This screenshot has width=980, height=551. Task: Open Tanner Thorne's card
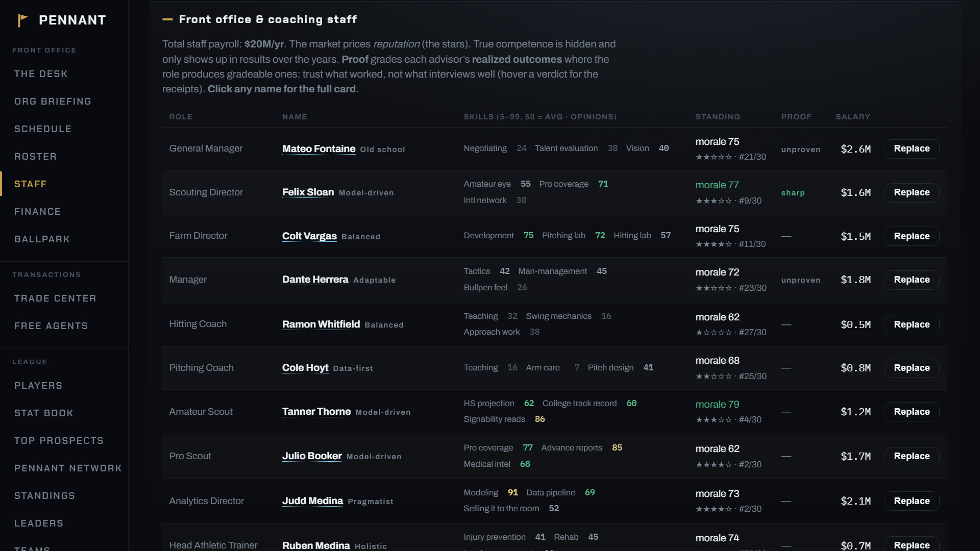pos(316,412)
